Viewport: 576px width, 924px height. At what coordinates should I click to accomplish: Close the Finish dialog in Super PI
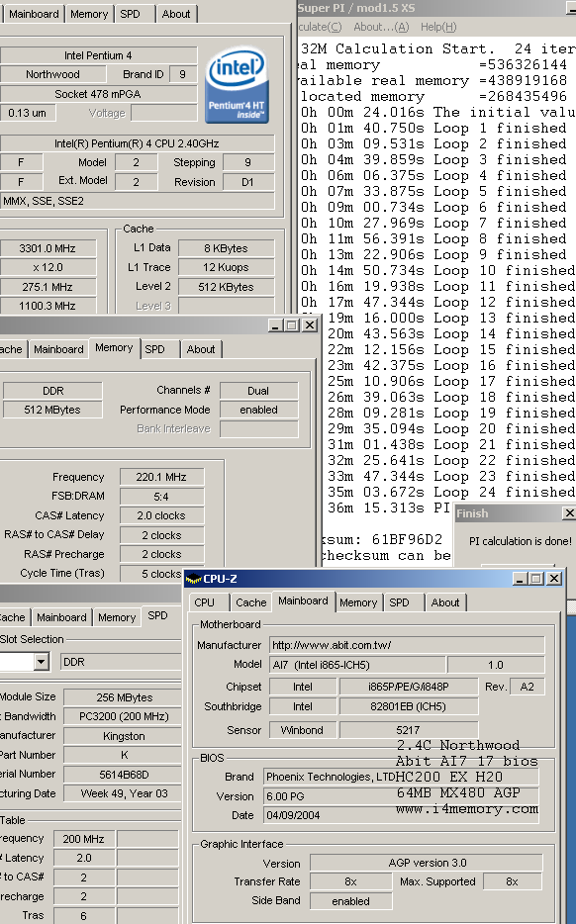[x=569, y=513]
